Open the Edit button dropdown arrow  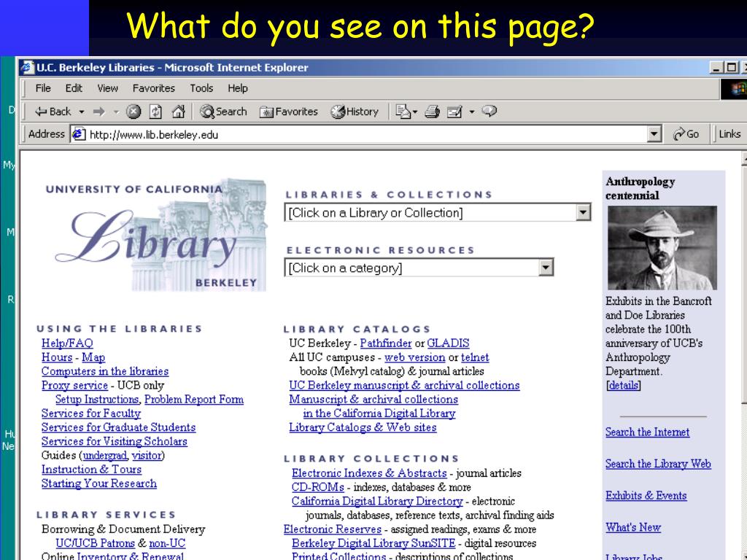click(472, 112)
